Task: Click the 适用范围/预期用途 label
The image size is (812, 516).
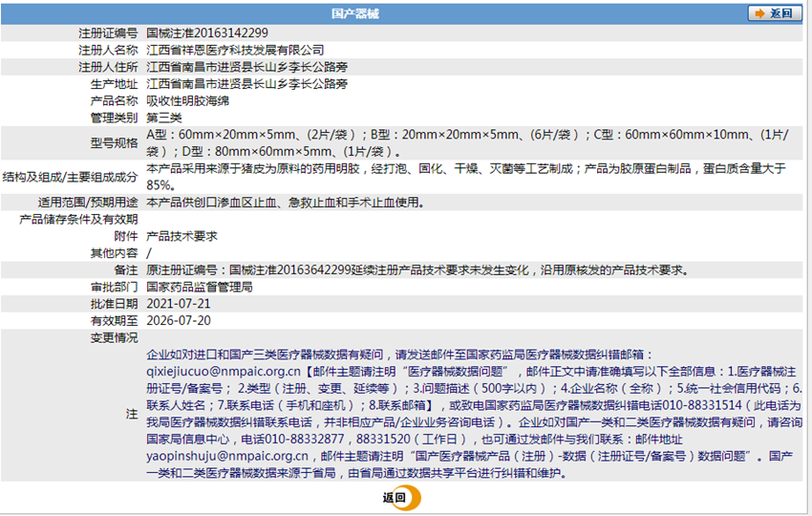Action: coord(88,203)
